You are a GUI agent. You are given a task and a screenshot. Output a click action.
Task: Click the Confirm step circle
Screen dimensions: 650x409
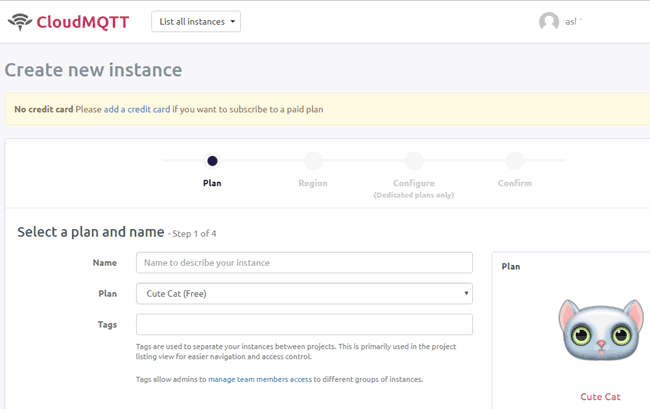(515, 160)
